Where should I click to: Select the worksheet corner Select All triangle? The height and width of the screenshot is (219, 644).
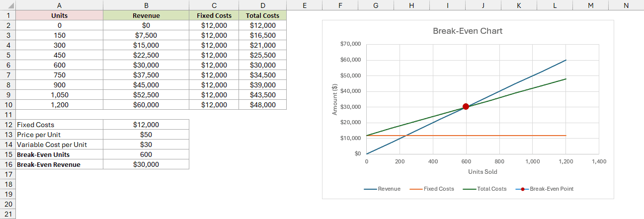[8, 5]
